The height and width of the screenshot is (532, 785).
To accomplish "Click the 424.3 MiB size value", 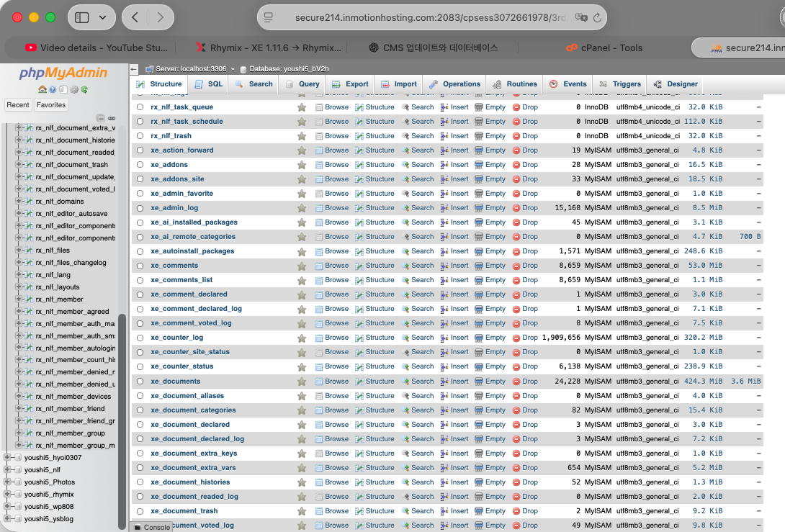I will click(x=703, y=382).
